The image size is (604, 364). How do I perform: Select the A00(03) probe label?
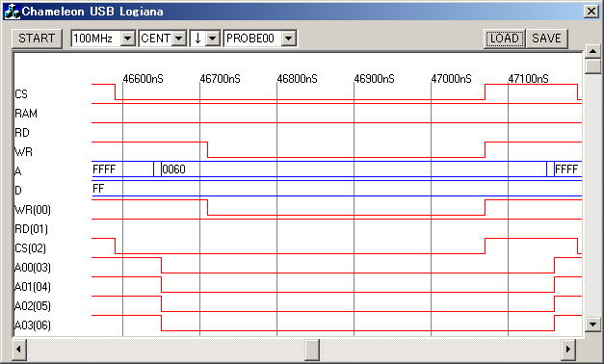[x=33, y=268]
